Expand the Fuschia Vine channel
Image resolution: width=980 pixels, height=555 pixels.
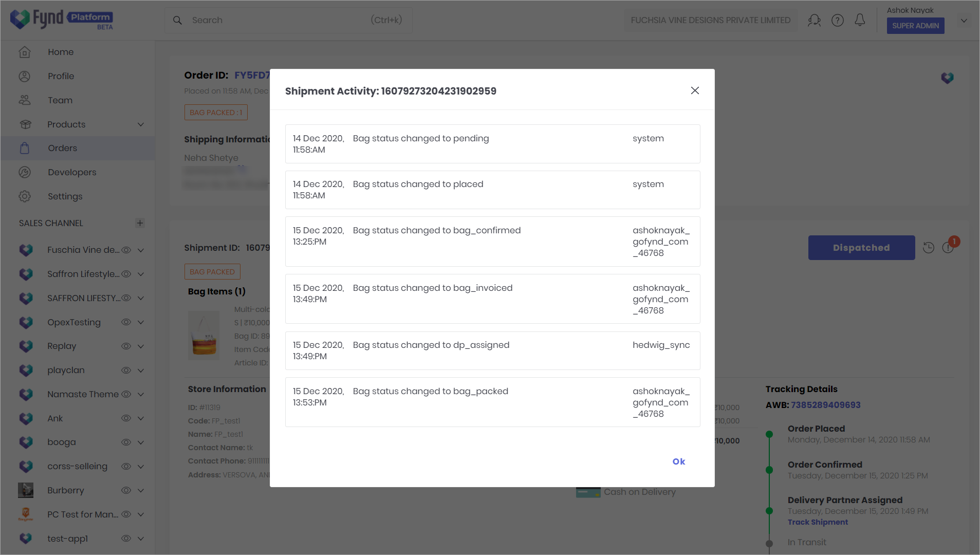141,250
